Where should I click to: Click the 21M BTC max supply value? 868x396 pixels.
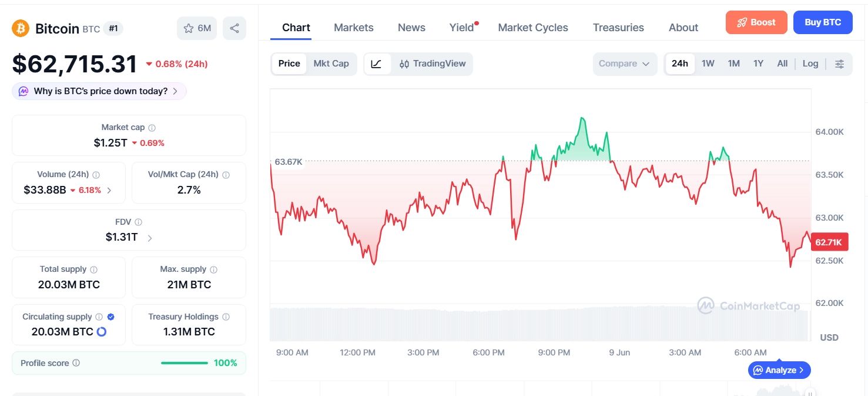point(189,285)
